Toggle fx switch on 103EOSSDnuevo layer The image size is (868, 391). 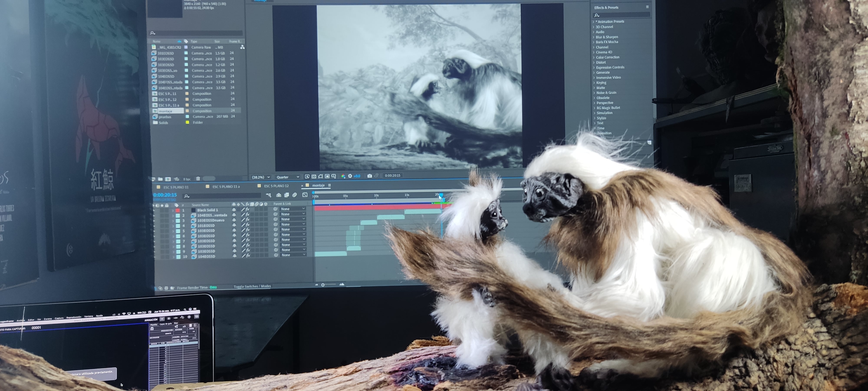[248, 220]
